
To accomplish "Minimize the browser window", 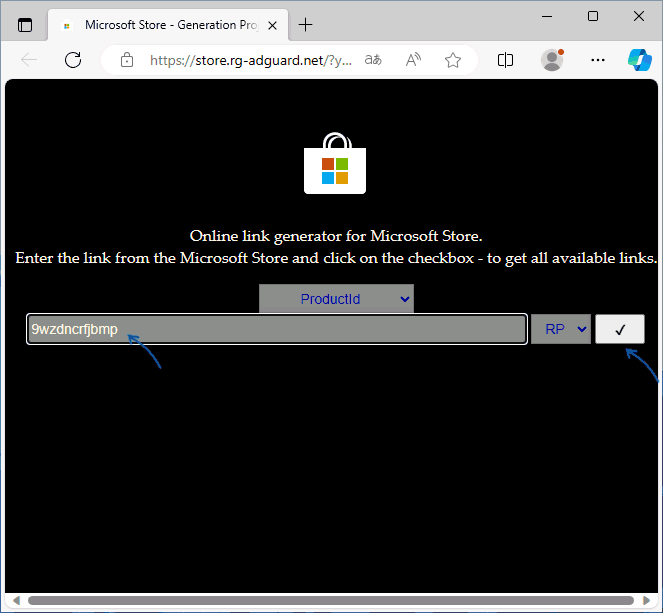I will (x=547, y=16).
